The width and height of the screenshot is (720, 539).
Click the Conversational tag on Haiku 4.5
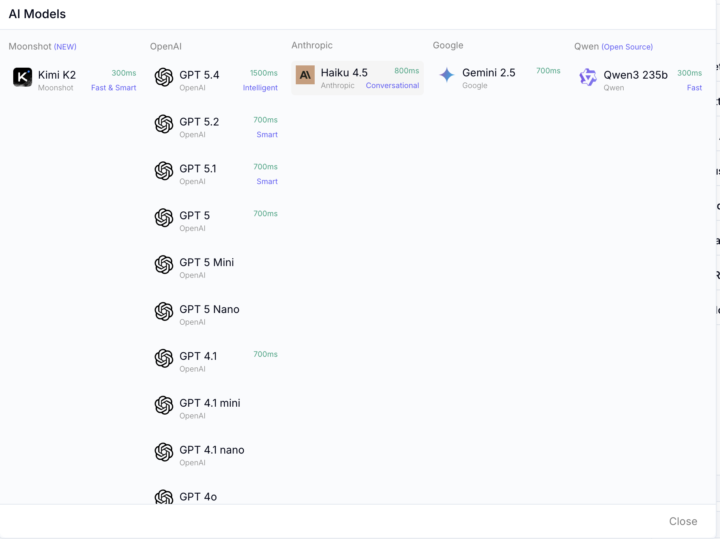click(x=392, y=86)
